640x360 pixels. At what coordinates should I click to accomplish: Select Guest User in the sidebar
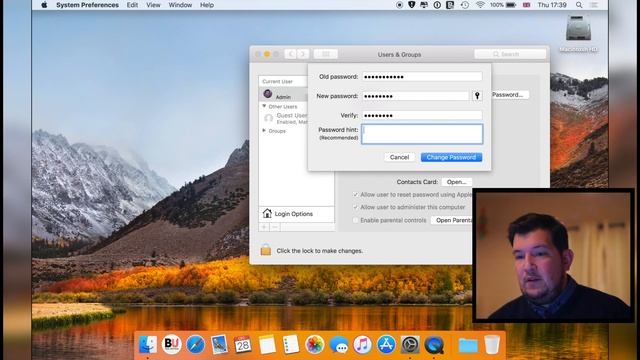point(283,118)
